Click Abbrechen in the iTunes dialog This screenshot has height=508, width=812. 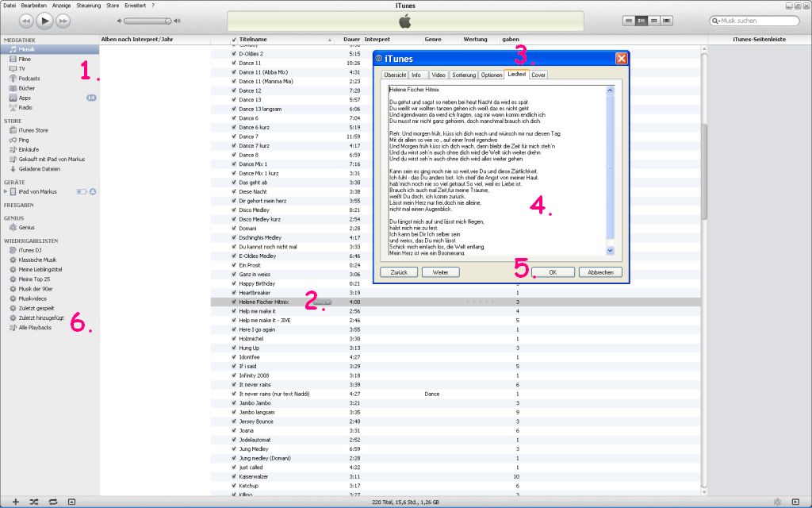coord(601,273)
